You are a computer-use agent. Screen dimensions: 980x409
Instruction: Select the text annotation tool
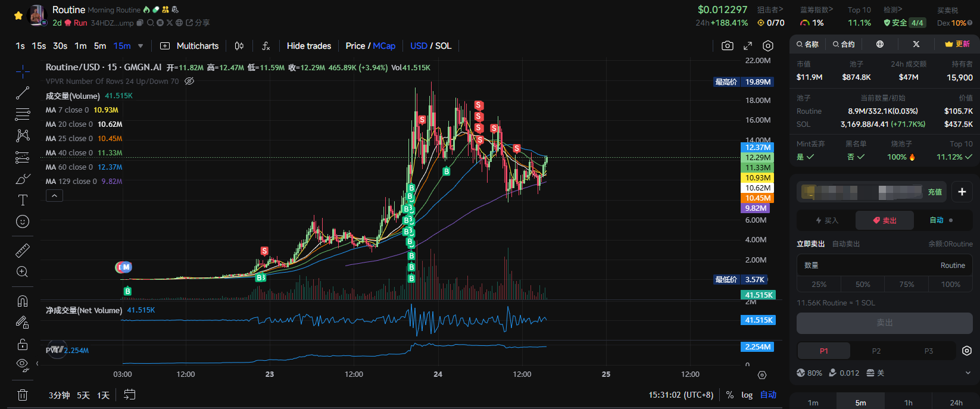(x=23, y=200)
